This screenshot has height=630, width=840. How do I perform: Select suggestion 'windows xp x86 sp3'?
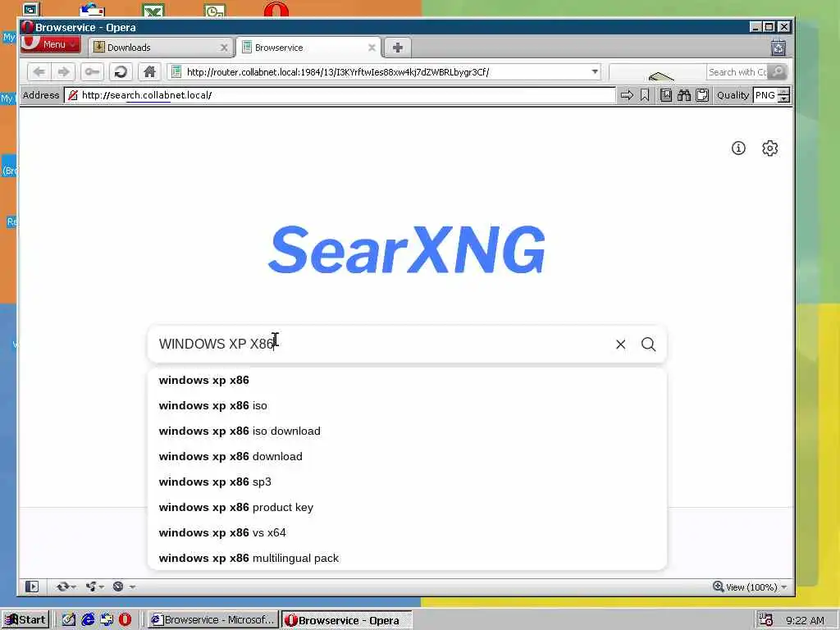pos(407,482)
